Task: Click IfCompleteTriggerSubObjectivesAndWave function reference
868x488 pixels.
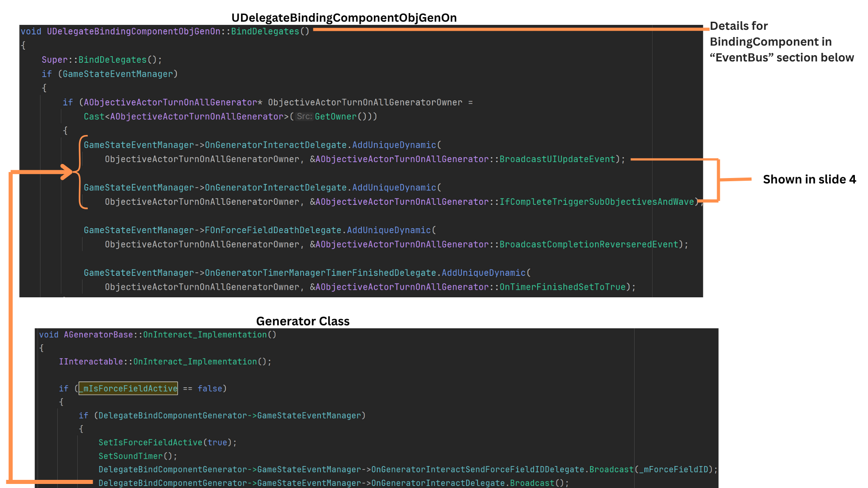Action: (x=596, y=202)
